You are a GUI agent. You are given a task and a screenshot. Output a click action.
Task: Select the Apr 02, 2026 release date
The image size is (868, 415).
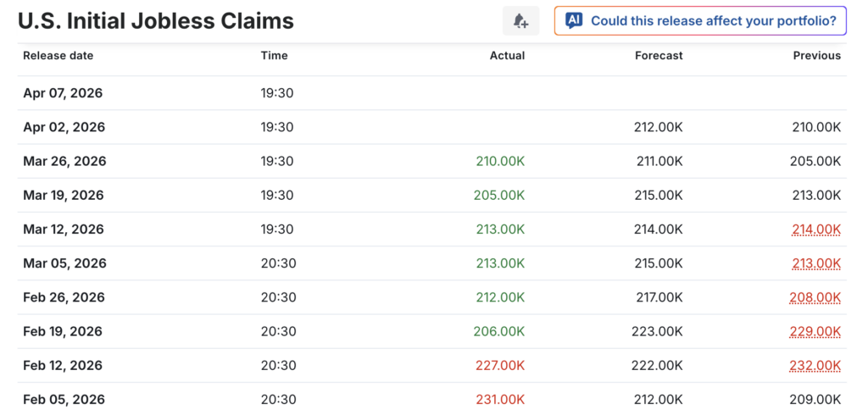64,127
